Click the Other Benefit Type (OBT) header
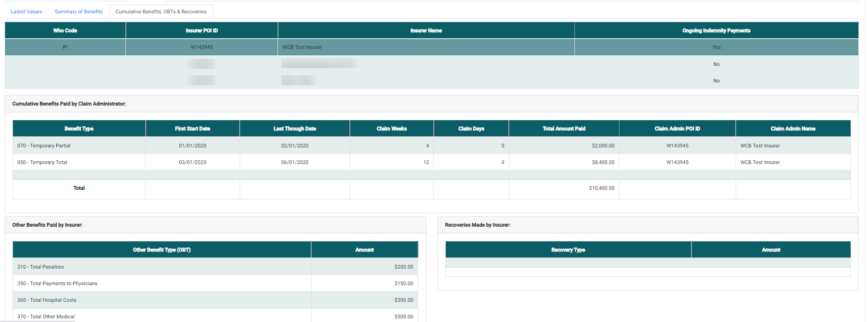This screenshot has height=322, width=868. click(161, 250)
